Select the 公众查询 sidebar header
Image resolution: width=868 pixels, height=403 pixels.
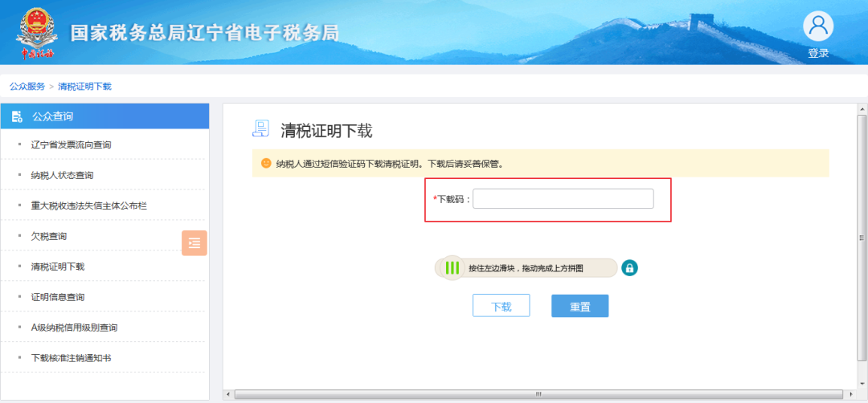click(104, 116)
